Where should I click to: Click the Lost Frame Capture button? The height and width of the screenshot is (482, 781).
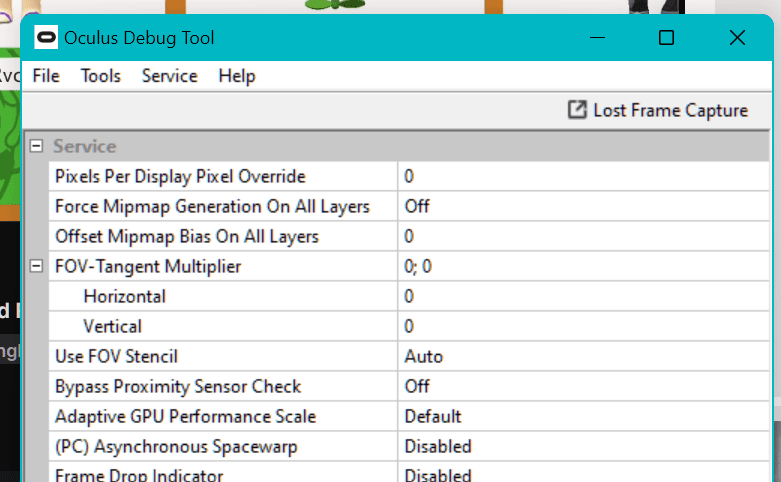657,110
